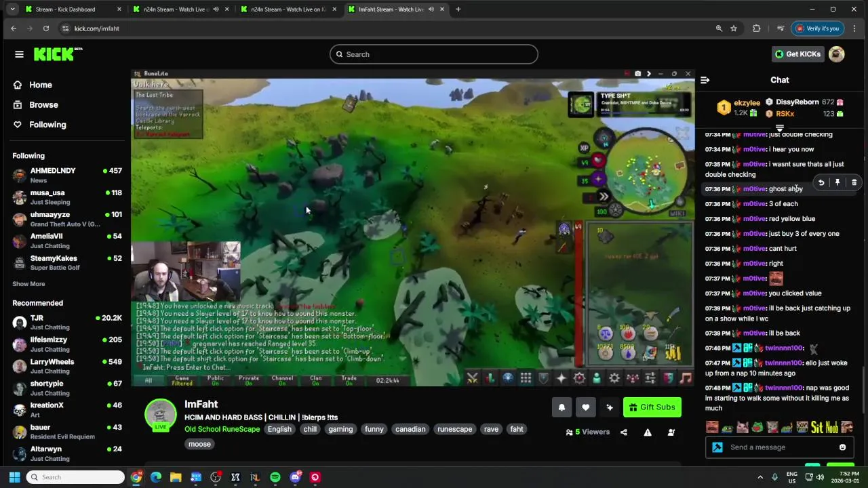Viewport: 868px width, 488px height.
Task: Open the RuneLite combat options tab
Action: tap(473, 378)
